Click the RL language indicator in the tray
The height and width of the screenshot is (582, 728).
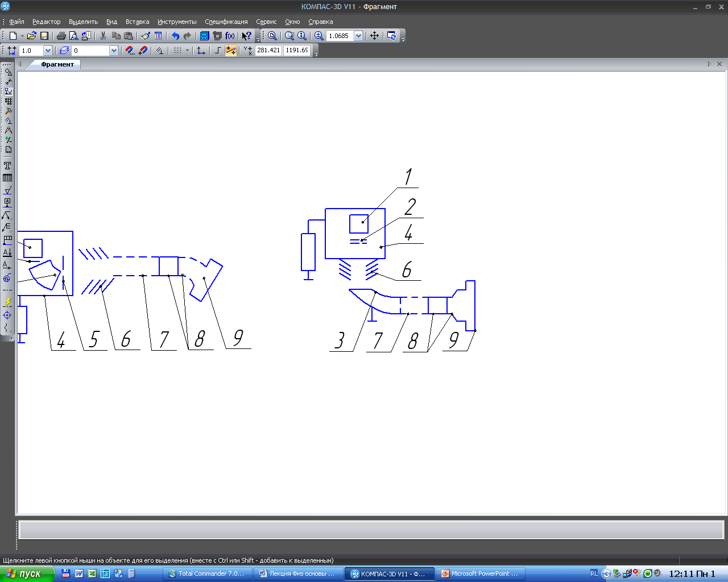coord(594,573)
